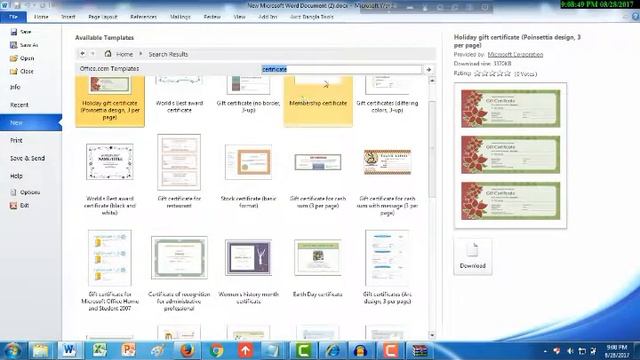Screen dimensions: 640x360
Task: Open the headphones app in taskbar
Action: [x=361, y=351]
